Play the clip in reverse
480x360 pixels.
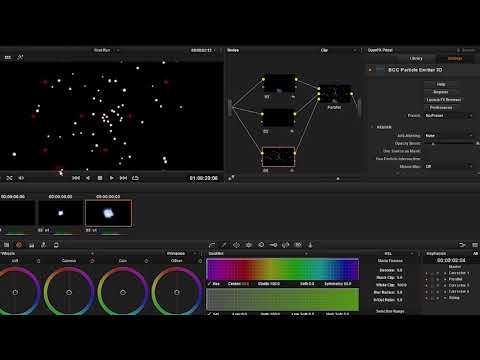point(88,178)
